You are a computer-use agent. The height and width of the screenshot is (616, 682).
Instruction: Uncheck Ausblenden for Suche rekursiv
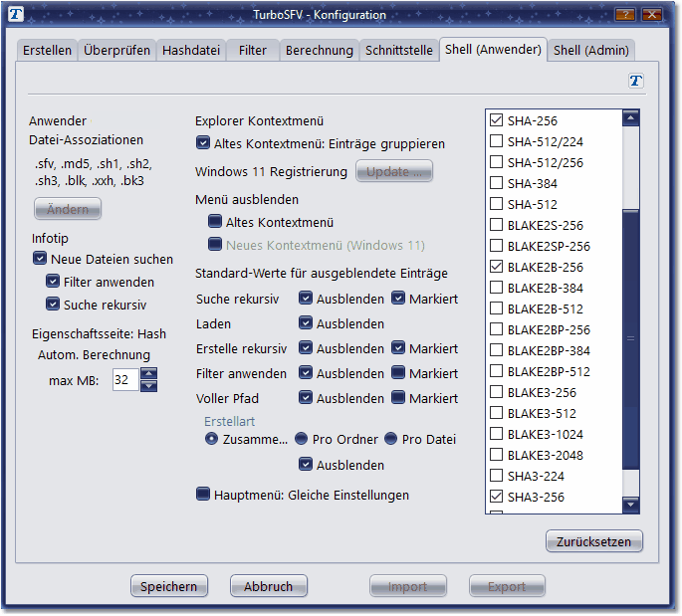(x=306, y=299)
